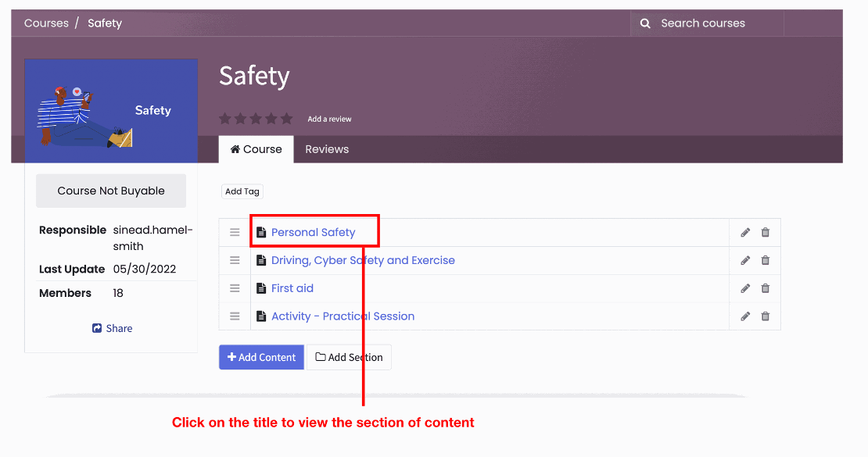Click the search magnifier icon

(x=645, y=23)
